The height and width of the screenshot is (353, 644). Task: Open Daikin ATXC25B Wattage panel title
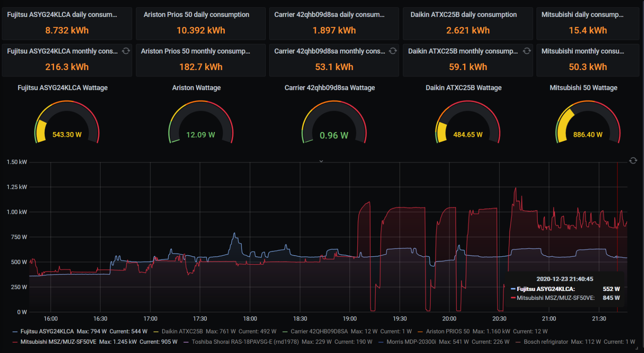click(x=464, y=88)
